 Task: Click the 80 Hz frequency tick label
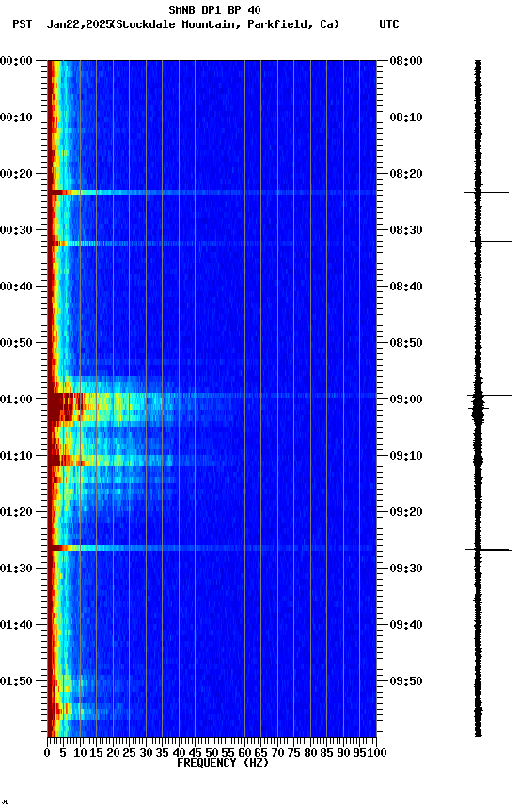coord(310,754)
